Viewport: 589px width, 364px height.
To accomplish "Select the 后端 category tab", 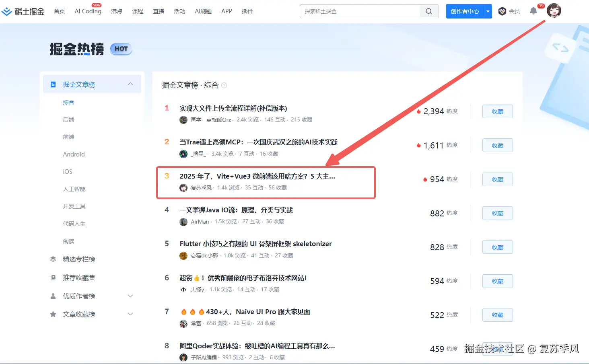I will coord(69,119).
